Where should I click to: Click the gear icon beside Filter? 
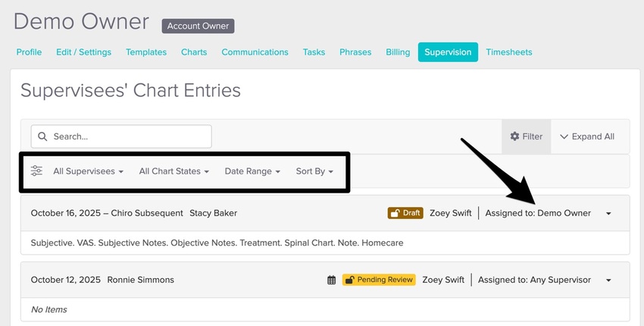[x=515, y=136]
